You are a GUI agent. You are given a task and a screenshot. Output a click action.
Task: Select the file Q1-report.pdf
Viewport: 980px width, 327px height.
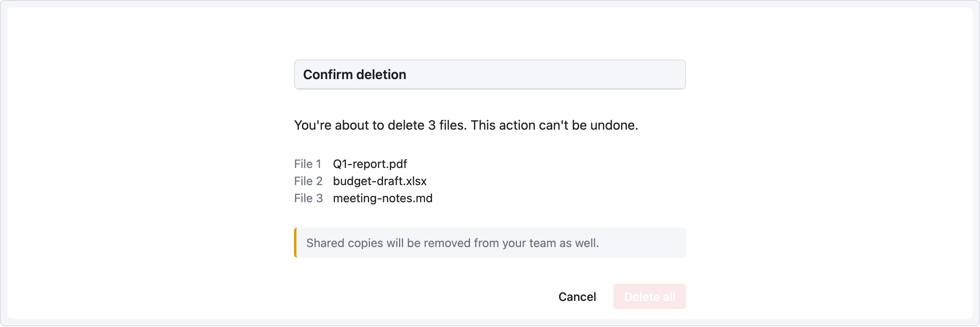[370, 164]
